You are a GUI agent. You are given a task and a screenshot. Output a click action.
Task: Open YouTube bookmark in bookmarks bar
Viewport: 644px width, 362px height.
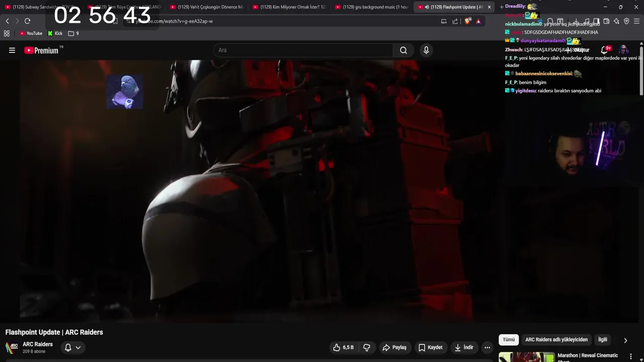[31, 34]
